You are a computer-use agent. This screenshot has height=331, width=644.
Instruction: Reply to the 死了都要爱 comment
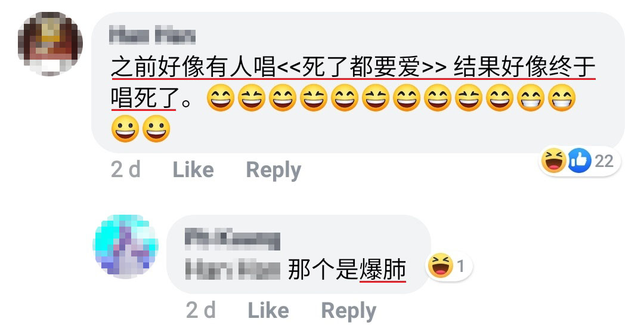(274, 171)
